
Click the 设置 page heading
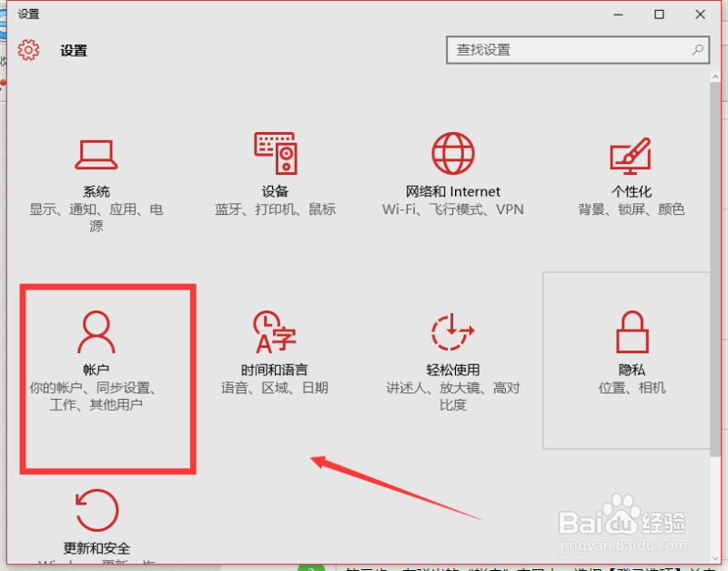point(74,50)
